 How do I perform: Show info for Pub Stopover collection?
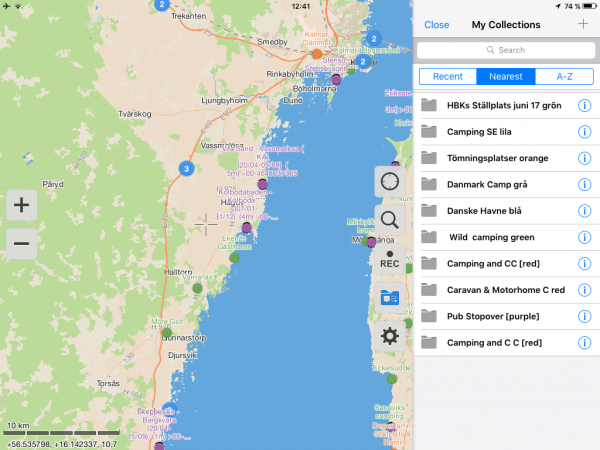[x=585, y=316]
